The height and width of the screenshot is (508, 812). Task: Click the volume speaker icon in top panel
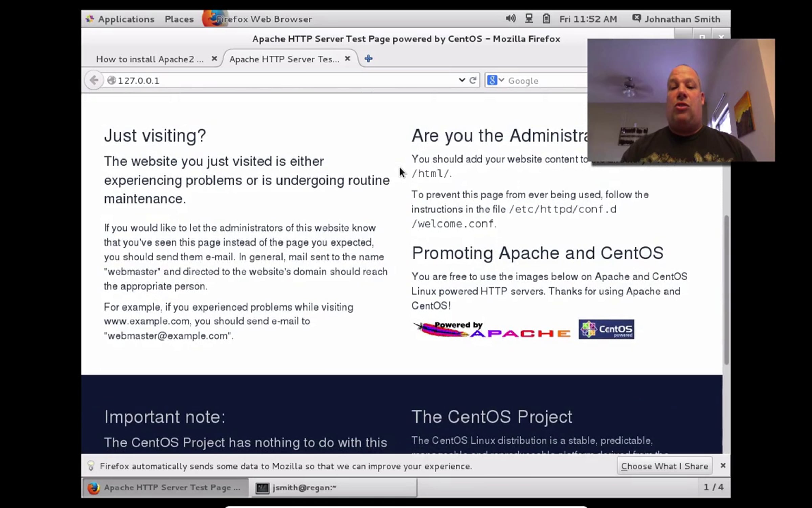(511, 19)
